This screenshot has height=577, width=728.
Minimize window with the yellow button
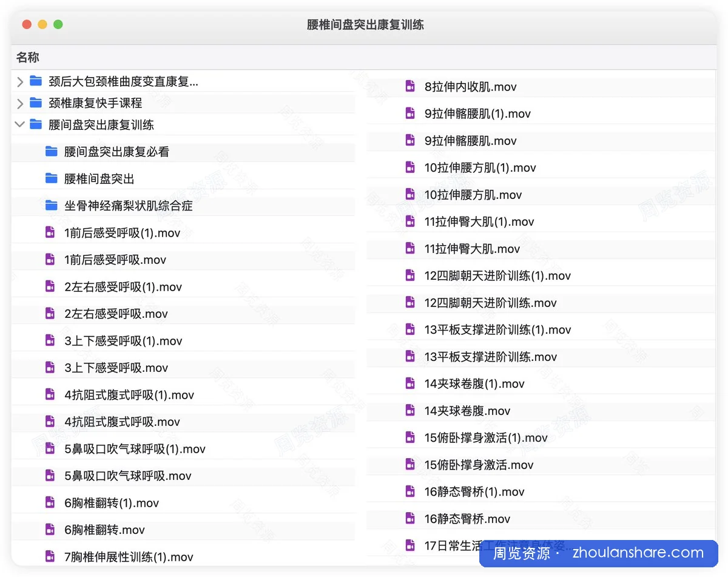point(42,25)
